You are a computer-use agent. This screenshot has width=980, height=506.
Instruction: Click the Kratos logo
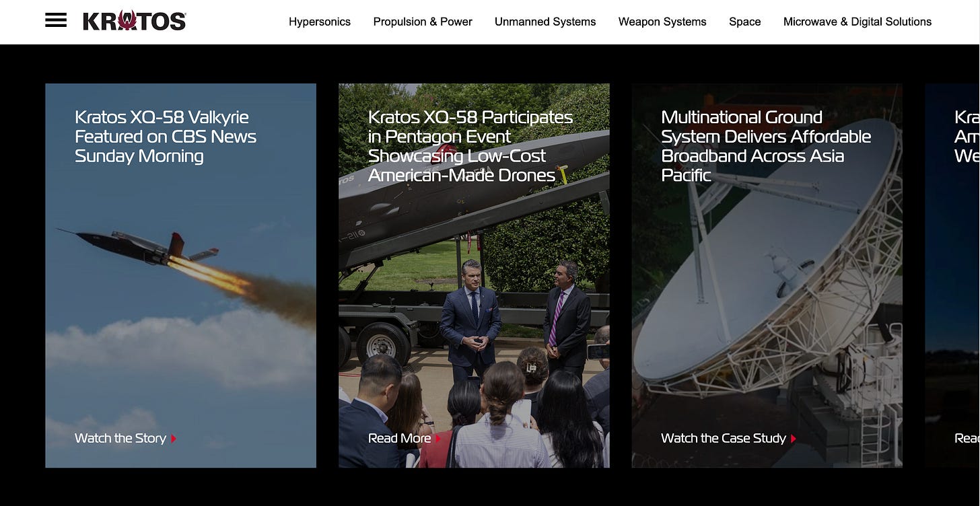[135, 21]
